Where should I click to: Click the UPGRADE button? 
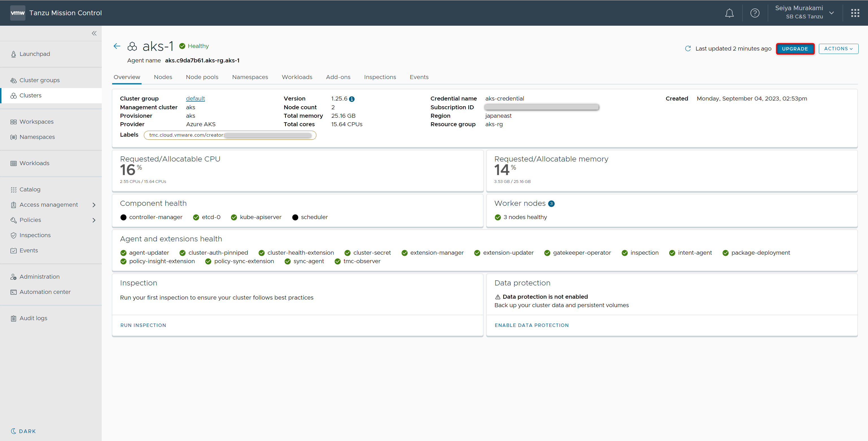tap(795, 49)
